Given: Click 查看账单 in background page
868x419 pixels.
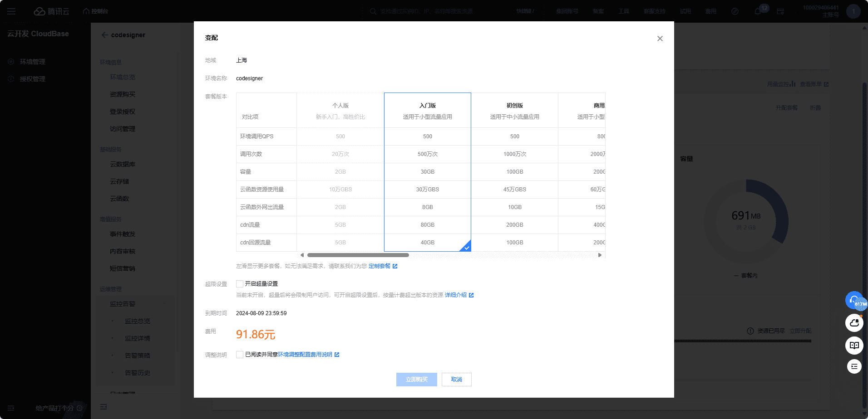Looking at the screenshot, I should click(x=811, y=84).
